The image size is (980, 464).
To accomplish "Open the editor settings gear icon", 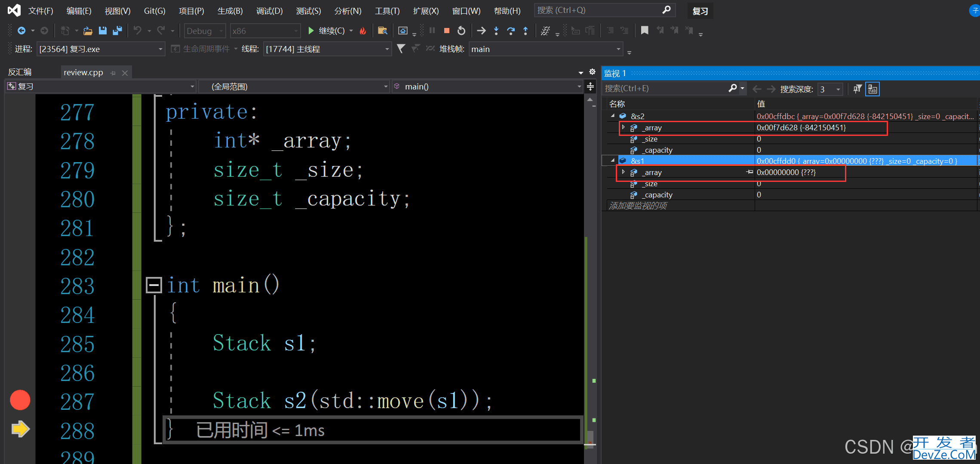I will 592,72.
